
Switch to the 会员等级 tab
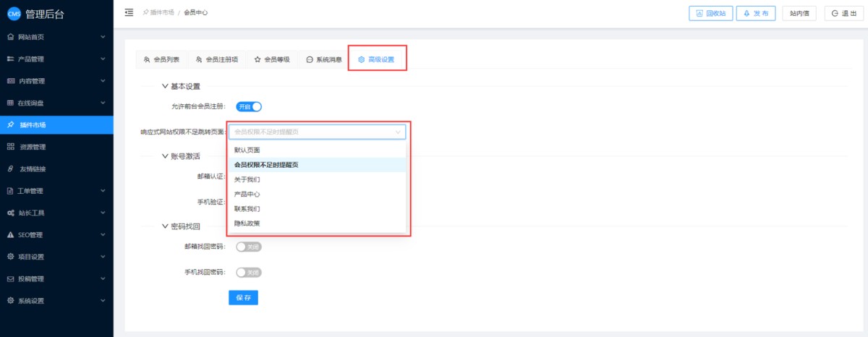pyautogui.click(x=272, y=60)
